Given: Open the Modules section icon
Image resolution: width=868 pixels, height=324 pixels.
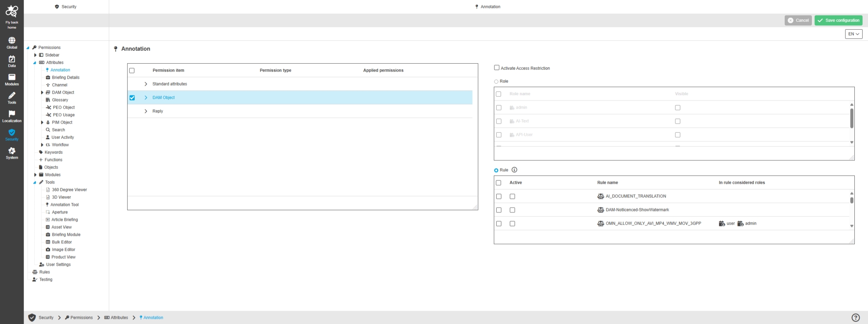Looking at the screenshot, I should tap(12, 79).
